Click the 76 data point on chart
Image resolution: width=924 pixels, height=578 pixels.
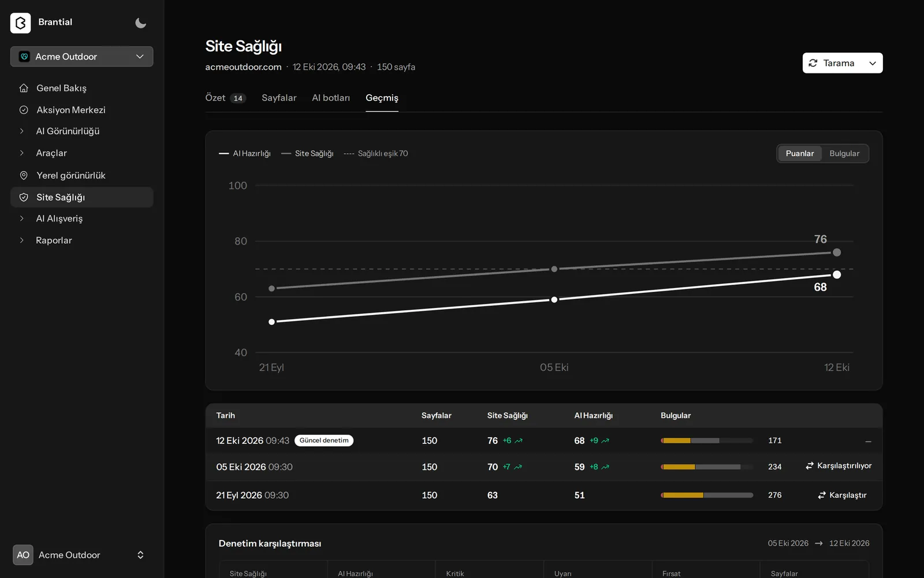[837, 253]
